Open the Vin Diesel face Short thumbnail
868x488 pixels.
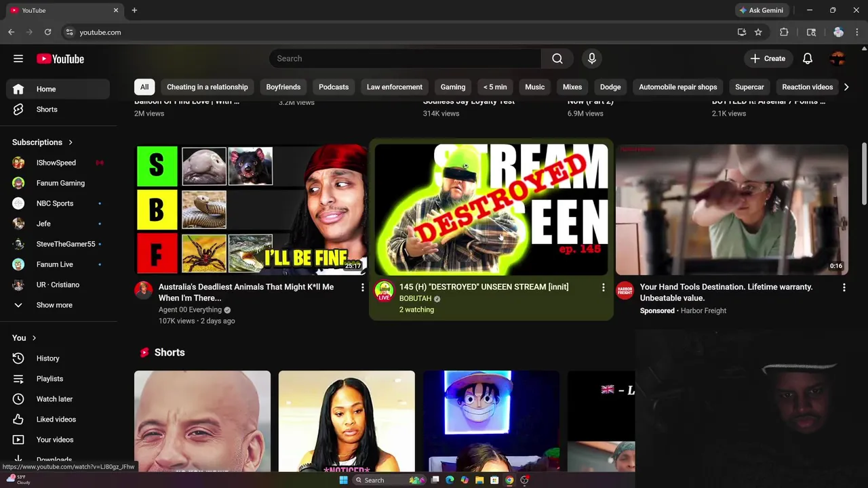(202, 421)
